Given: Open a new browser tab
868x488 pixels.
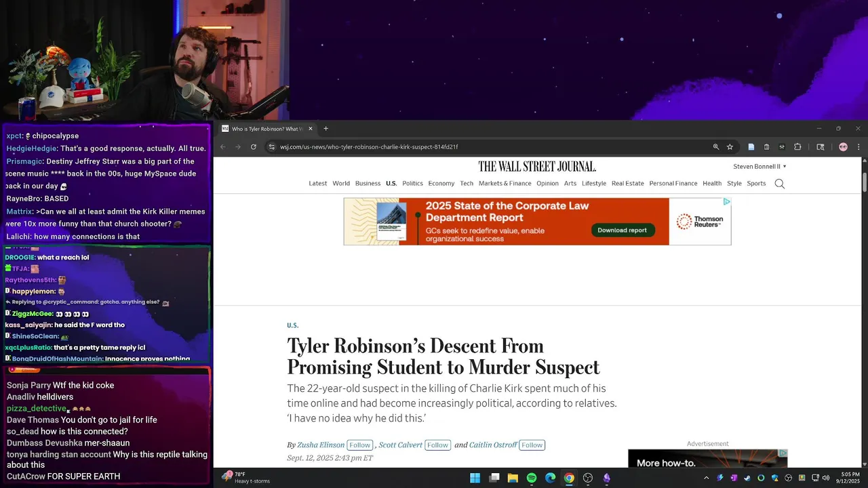Looking at the screenshot, I should point(325,129).
